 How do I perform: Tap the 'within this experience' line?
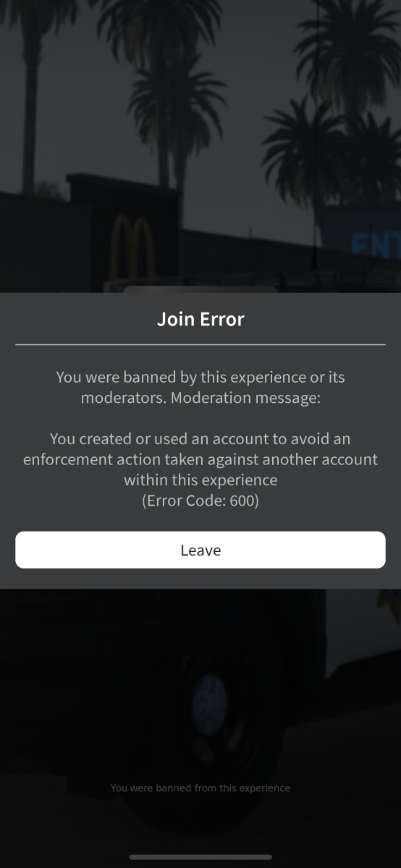point(200,480)
